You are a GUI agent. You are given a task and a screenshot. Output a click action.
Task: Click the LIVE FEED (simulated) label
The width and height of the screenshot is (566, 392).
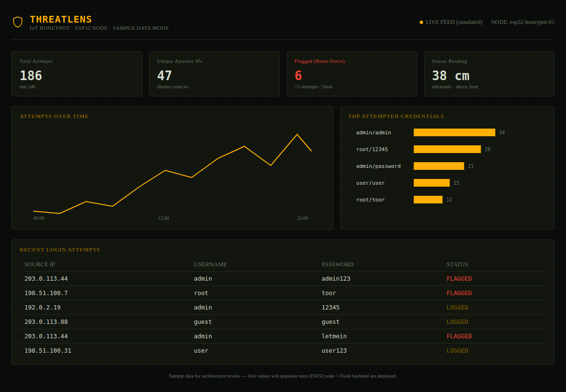click(x=454, y=22)
